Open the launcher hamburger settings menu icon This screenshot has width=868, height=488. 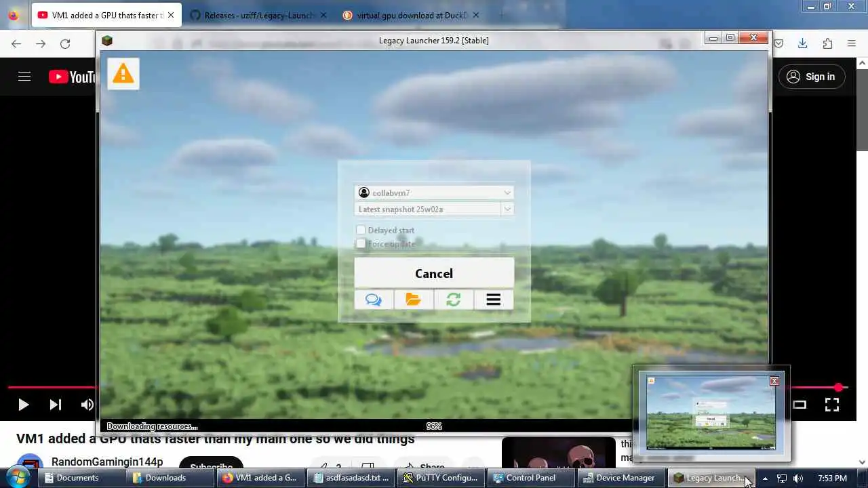coord(494,300)
